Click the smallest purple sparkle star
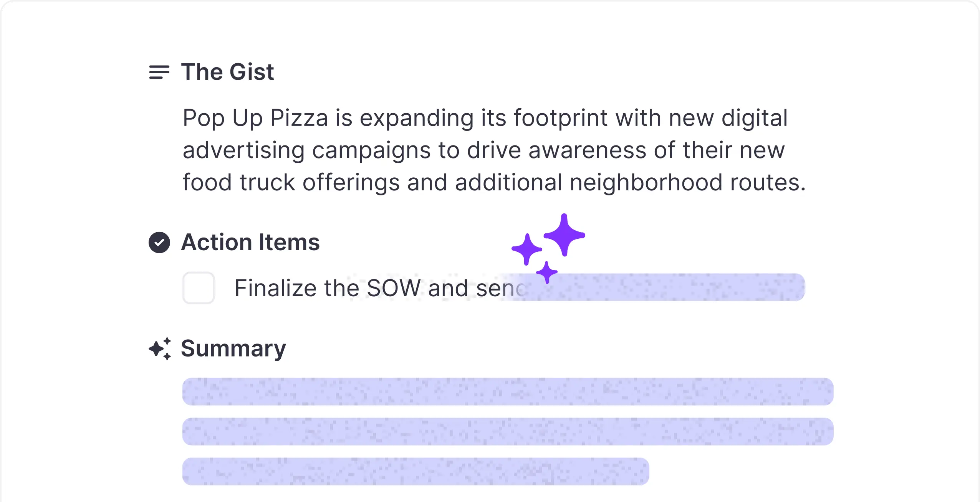Screen dimensions: 980x502 (x=547, y=272)
